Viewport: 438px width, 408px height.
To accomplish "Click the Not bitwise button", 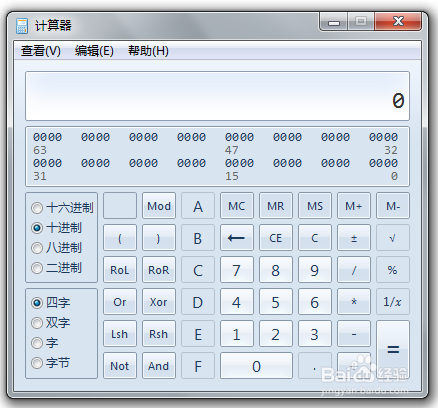I will 120,366.
